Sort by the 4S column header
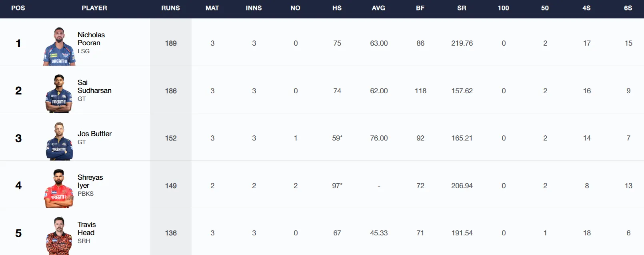 tap(586, 8)
